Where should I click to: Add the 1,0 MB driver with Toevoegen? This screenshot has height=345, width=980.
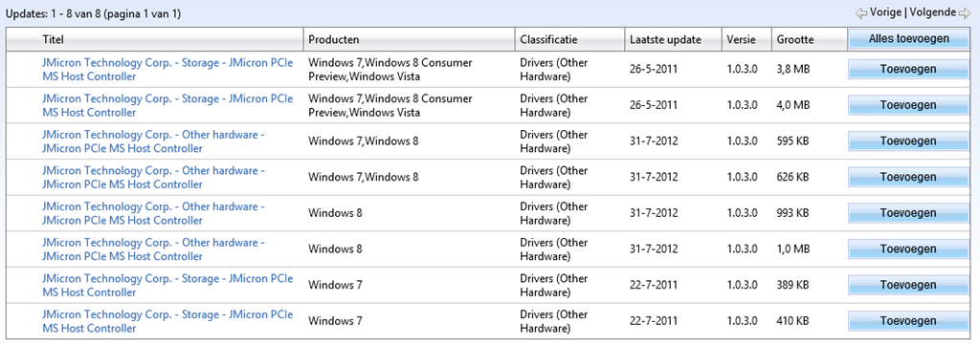[x=909, y=248]
